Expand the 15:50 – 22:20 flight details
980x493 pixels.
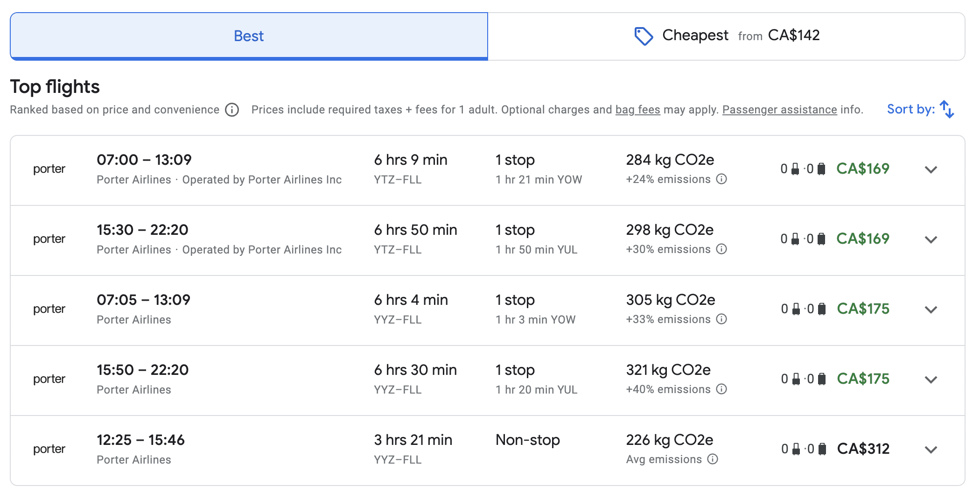[x=931, y=380]
